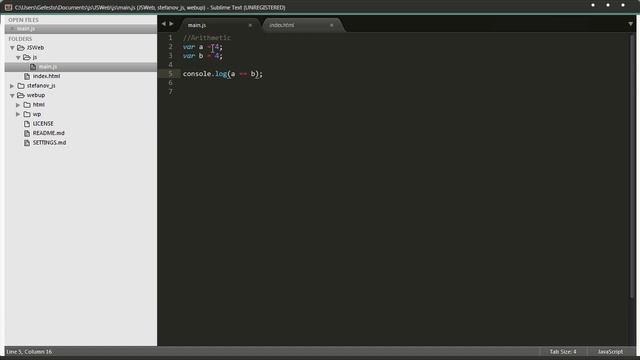Close main.js from the Open Files list
Viewport: 640px width, 360px height.
point(12,29)
